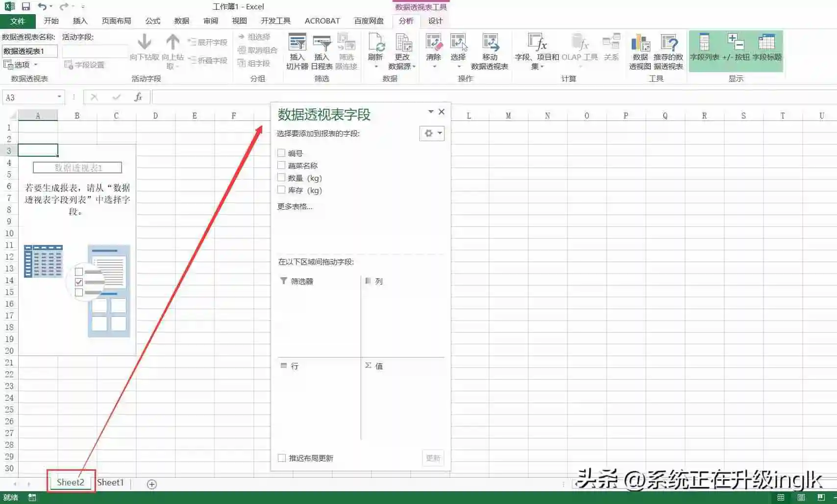
Task: Click 折叠字段 collapse field
Action: pyautogui.click(x=208, y=60)
